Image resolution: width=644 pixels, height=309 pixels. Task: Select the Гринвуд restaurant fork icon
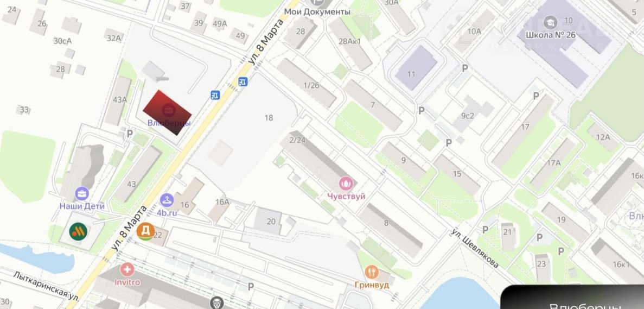tap(372, 272)
